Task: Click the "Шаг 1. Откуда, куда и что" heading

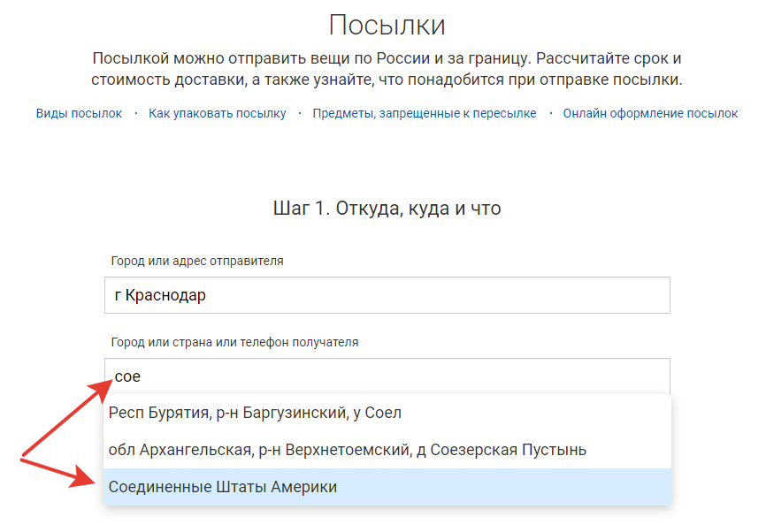Action: tap(387, 209)
